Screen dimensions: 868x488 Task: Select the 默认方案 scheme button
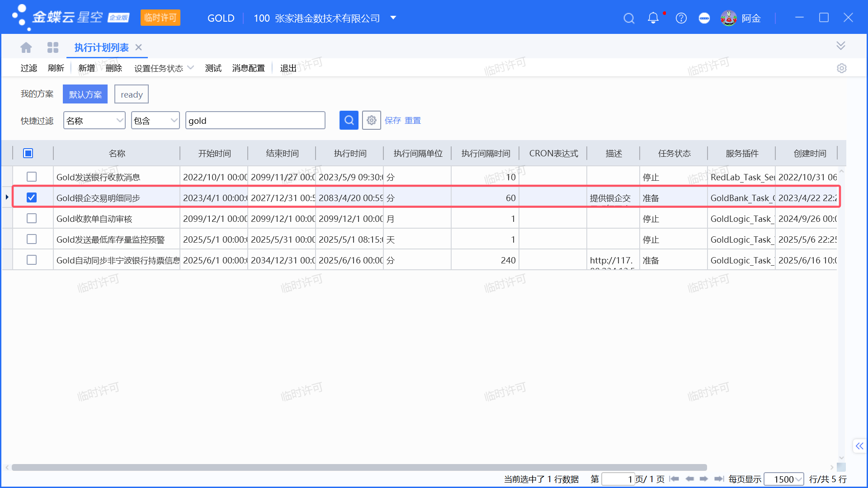[85, 94]
